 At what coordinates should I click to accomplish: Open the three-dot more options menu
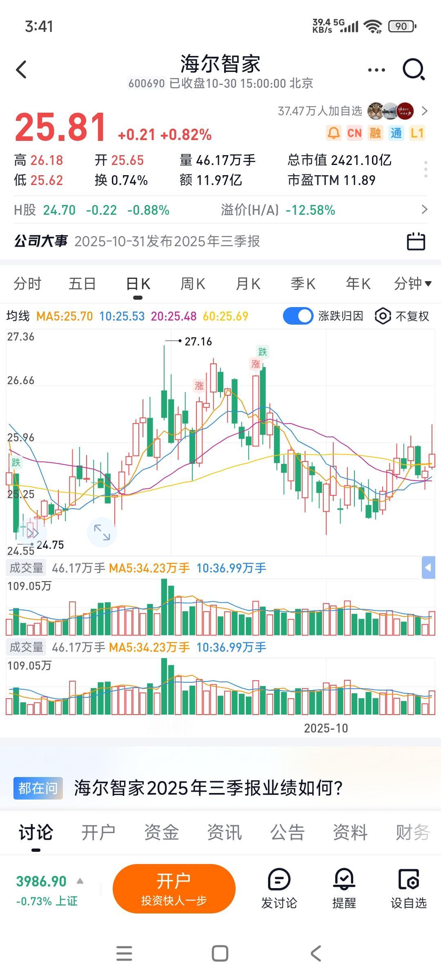(x=376, y=70)
